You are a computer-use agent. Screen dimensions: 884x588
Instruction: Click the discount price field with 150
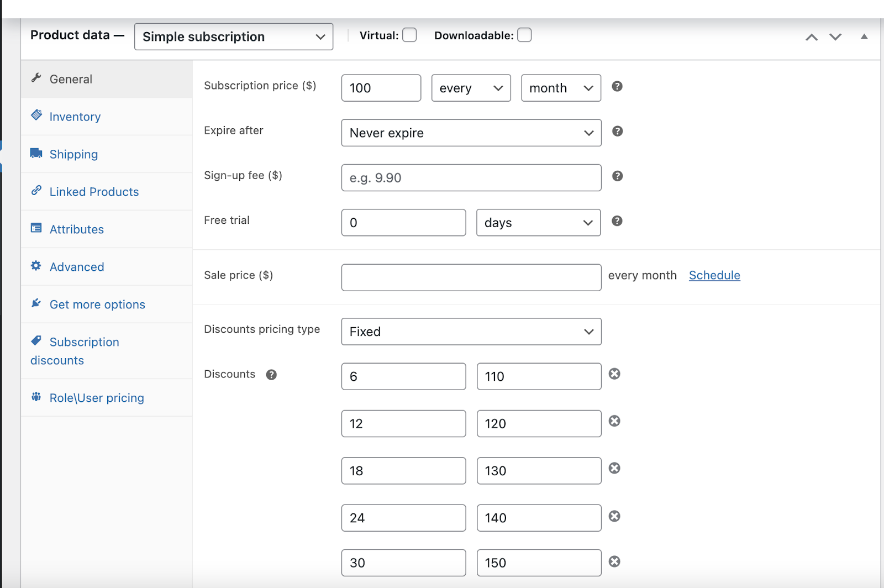click(x=539, y=563)
